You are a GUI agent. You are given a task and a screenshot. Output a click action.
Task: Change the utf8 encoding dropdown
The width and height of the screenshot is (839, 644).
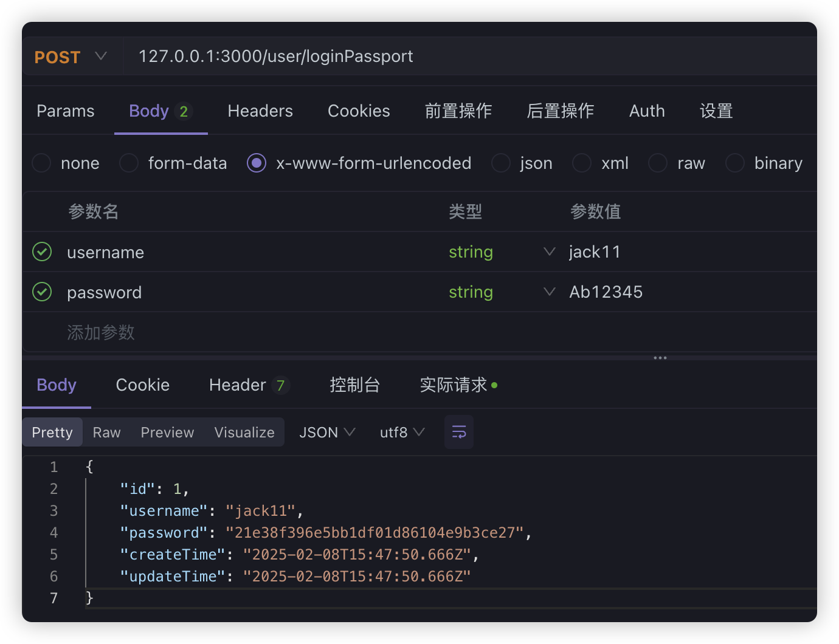click(401, 432)
